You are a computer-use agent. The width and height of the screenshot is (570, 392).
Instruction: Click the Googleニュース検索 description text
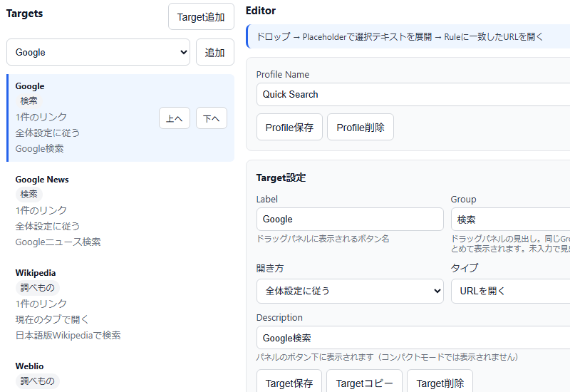pos(58,242)
